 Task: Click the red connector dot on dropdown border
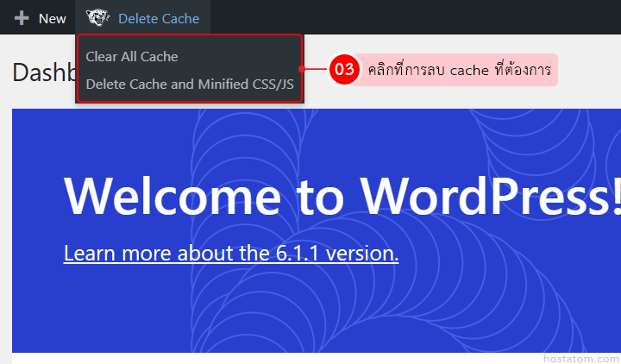pos(303,70)
